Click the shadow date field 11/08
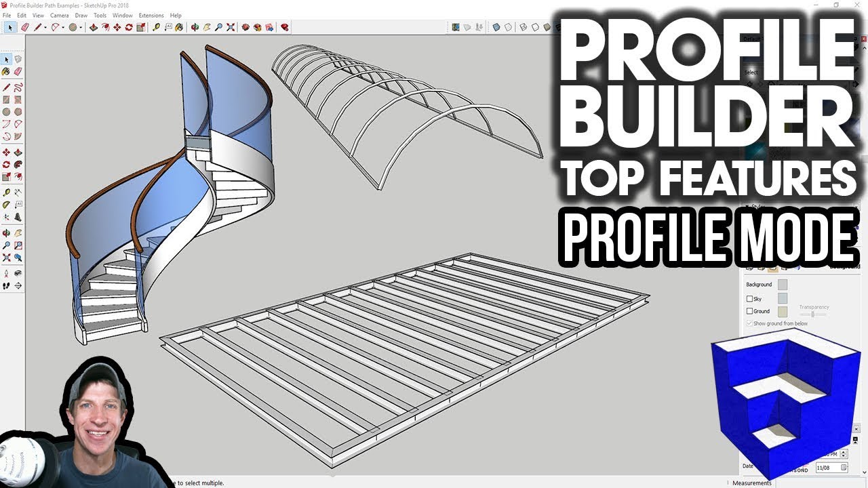The height and width of the screenshot is (488, 868). (x=831, y=467)
